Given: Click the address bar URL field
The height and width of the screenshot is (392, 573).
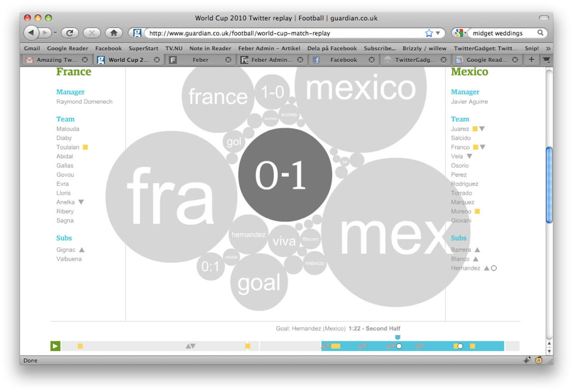Looking at the screenshot, I should 269,33.
